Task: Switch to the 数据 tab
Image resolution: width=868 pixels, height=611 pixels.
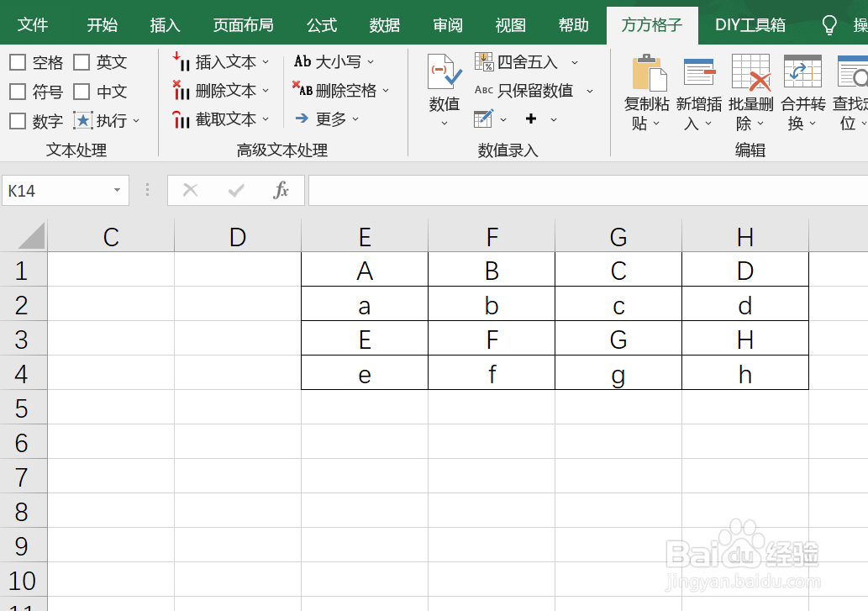Action: [385, 25]
